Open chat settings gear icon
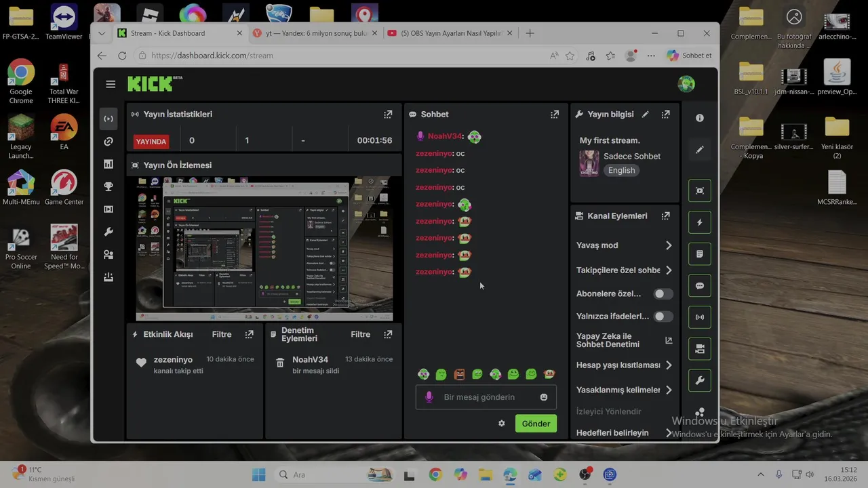 502,424
